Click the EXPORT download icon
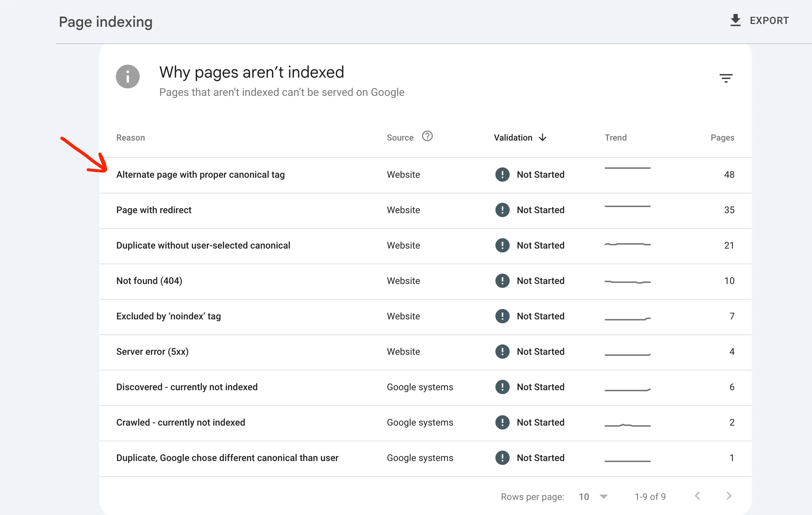 pos(735,20)
